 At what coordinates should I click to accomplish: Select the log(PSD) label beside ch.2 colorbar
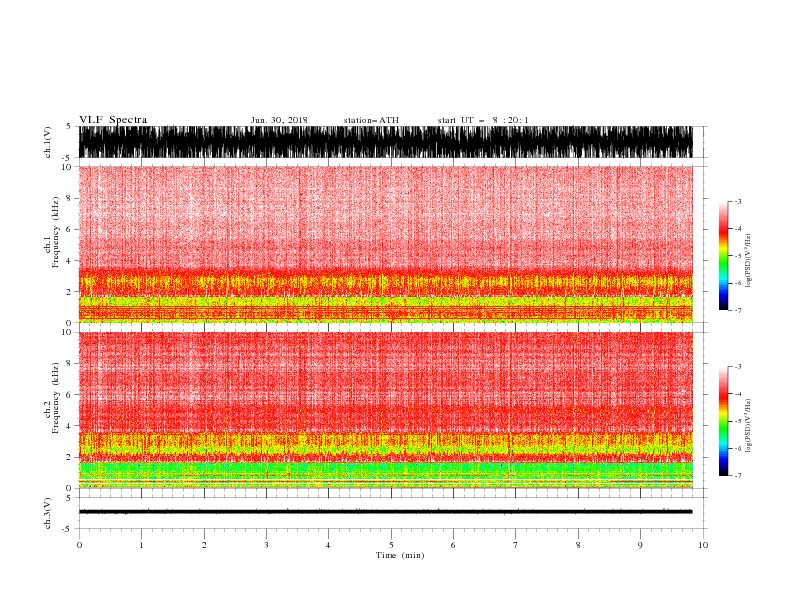[748, 426]
